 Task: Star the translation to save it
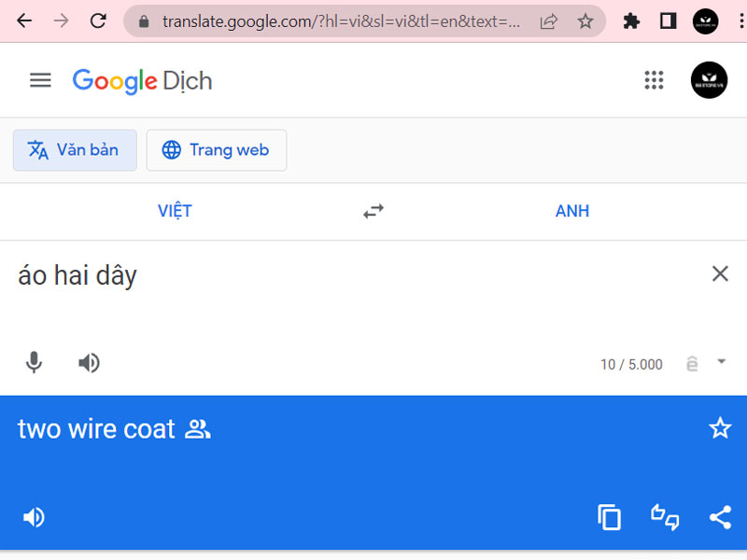pos(720,427)
